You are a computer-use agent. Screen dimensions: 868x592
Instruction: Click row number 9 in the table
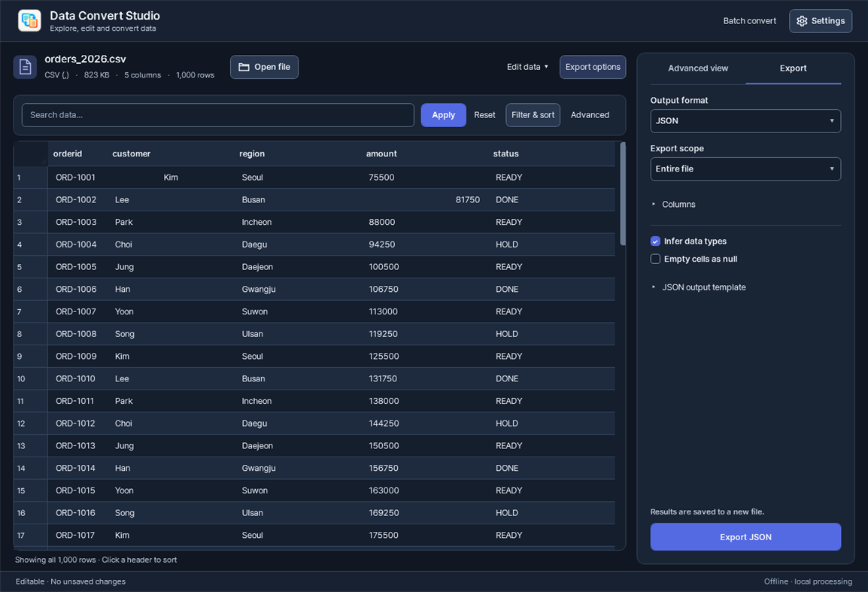pos(30,357)
